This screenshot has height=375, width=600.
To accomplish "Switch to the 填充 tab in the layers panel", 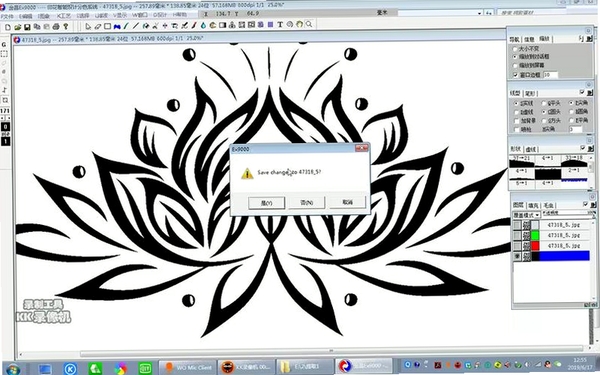I will tap(533, 205).
